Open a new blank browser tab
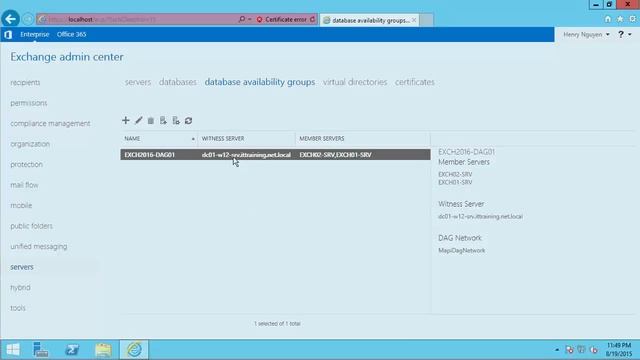This screenshot has width=640, height=360. pyautogui.click(x=427, y=20)
